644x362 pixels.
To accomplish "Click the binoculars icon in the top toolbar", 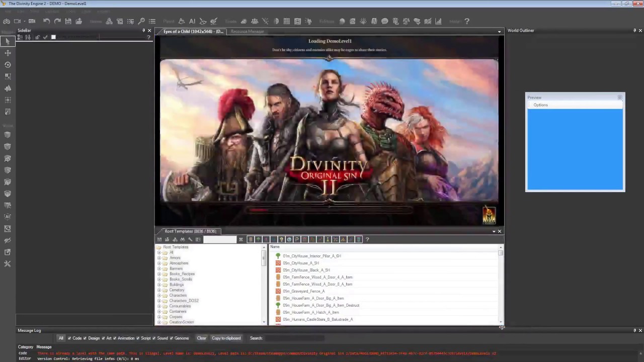I will coord(6,21).
